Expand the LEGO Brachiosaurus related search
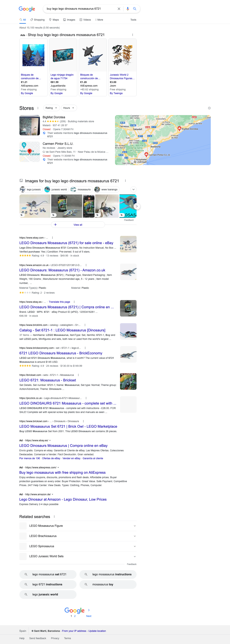Image resolution: width=230 pixels, height=644 pixels. [135, 536]
